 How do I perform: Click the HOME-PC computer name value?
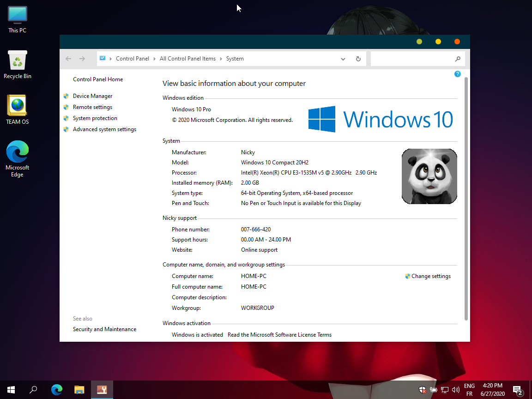[x=254, y=276]
